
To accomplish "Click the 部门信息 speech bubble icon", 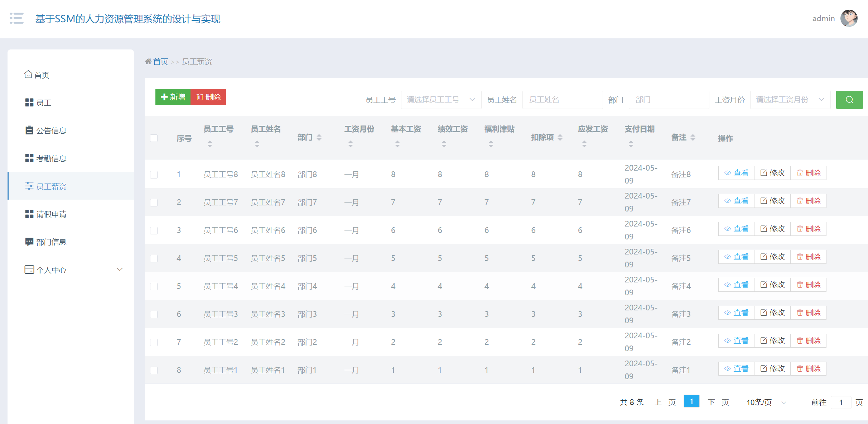I will click(x=29, y=242).
